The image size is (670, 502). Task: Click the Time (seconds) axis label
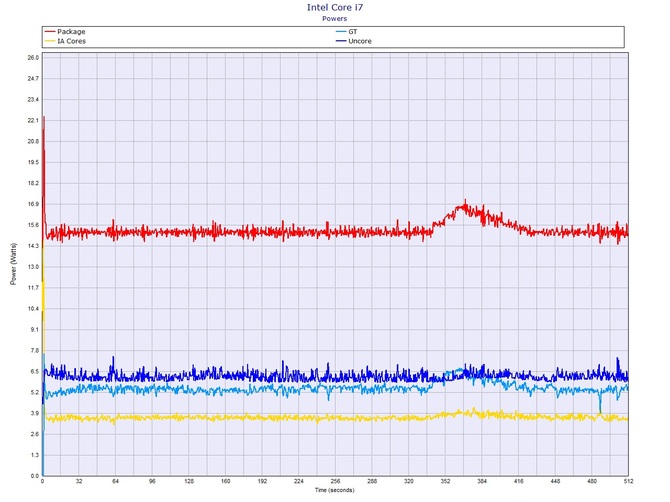coord(335,490)
